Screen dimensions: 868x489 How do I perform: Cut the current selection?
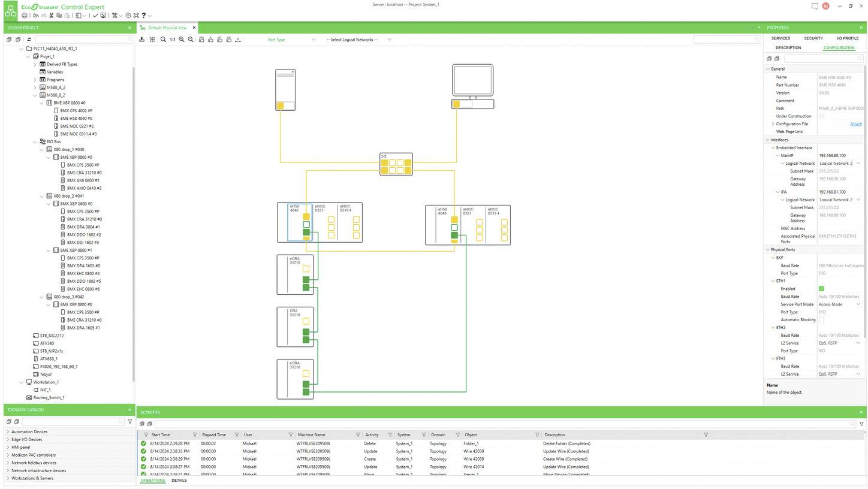click(51, 16)
